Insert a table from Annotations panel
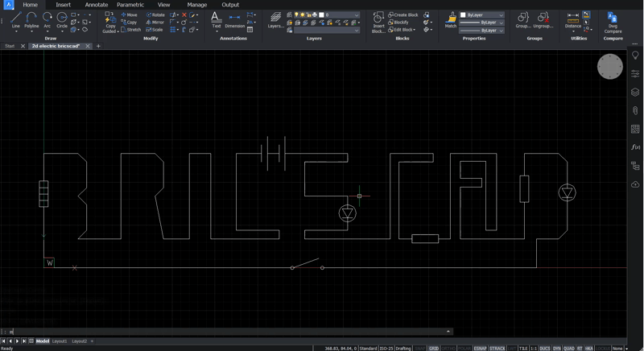This screenshot has width=644, height=351. [x=250, y=30]
